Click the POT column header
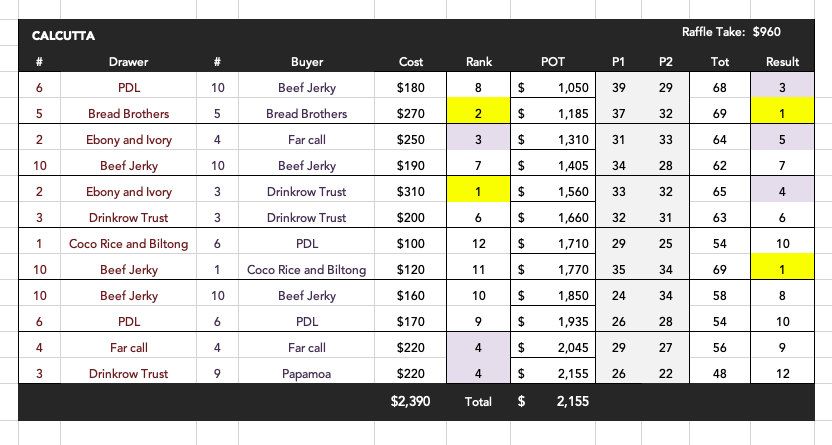The height and width of the screenshot is (445, 832). (x=553, y=62)
